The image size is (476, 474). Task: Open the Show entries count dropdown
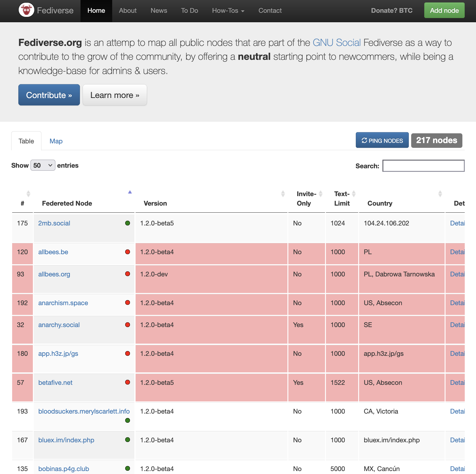tap(43, 165)
